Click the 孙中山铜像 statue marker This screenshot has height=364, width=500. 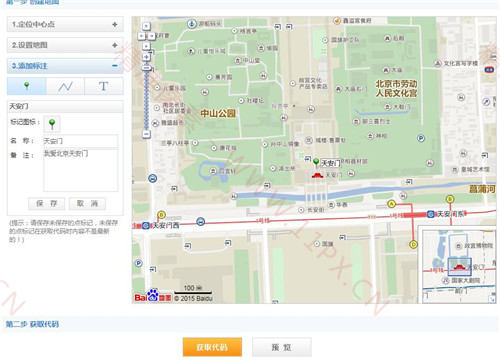click(265, 144)
